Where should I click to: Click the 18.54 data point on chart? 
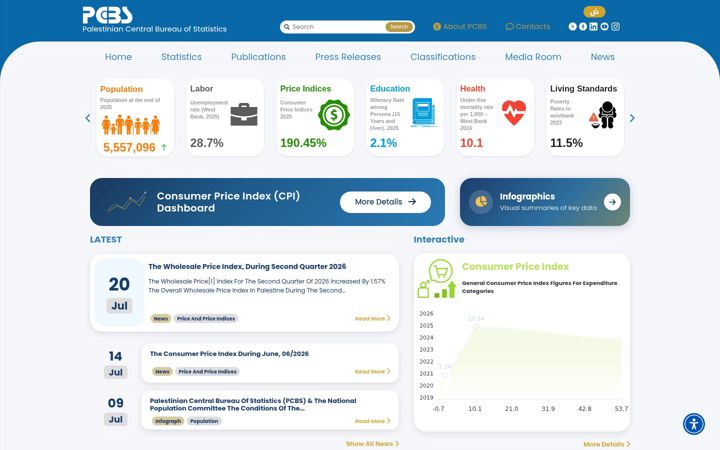tap(476, 326)
